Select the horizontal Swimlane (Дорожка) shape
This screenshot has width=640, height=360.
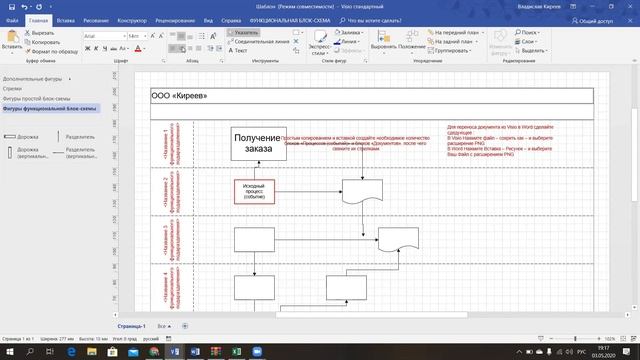coord(21,137)
